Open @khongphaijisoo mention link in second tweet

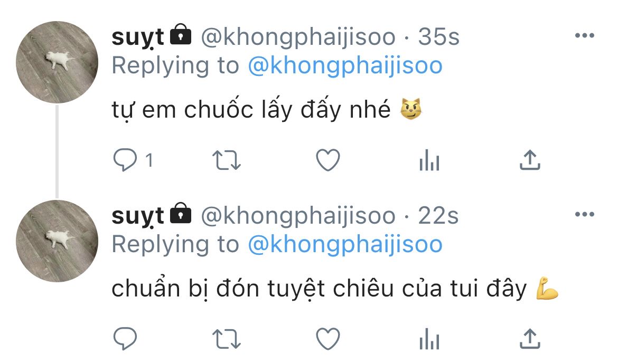[345, 244]
